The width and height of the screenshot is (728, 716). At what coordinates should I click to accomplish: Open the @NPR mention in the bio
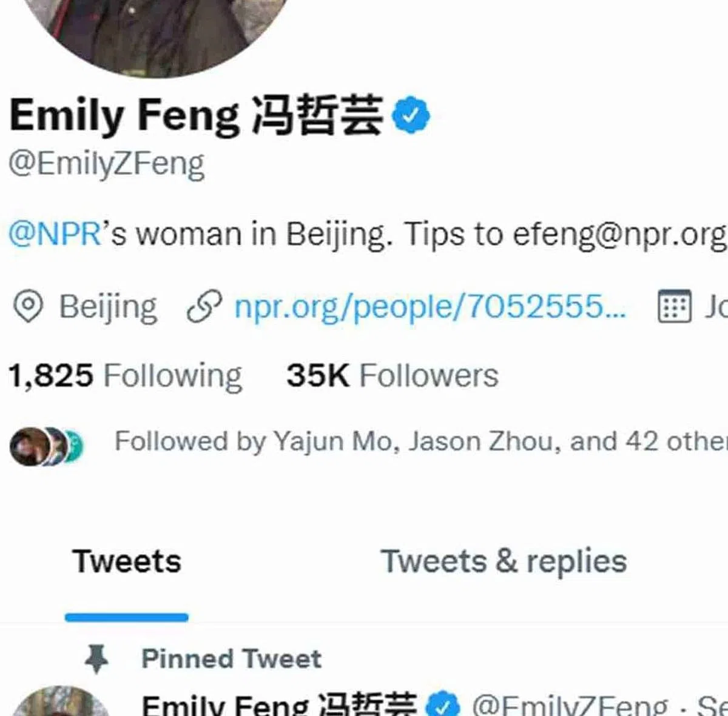[55, 234]
